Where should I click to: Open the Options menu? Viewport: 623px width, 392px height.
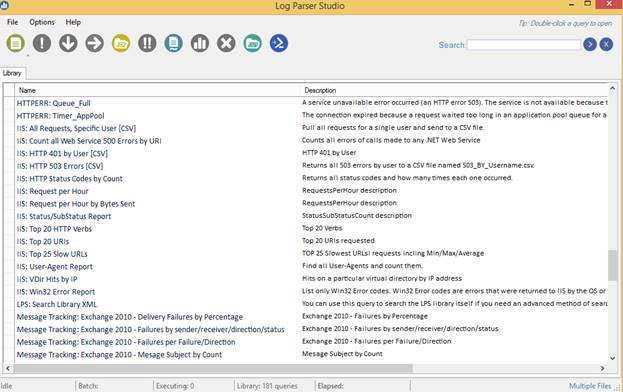(42, 22)
